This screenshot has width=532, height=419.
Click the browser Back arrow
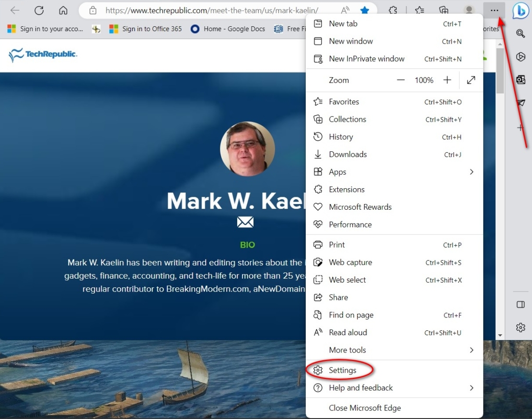click(x=14, y=10)
